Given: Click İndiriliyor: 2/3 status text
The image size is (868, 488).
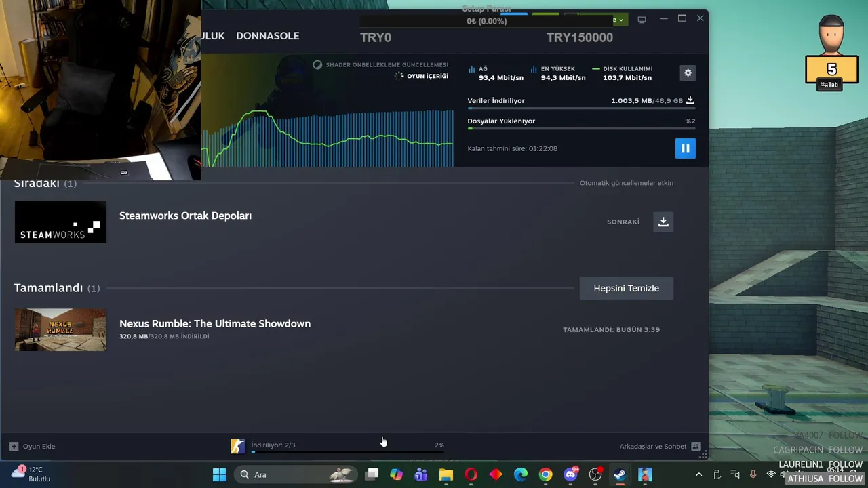Looking at the screenshot, I should [273, 445].
